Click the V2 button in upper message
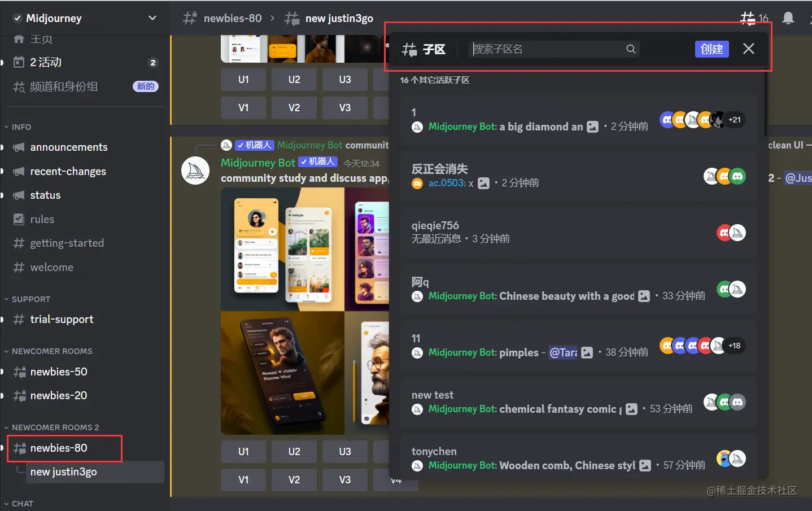Screen dimensions: 812x511 click(294, 108)
